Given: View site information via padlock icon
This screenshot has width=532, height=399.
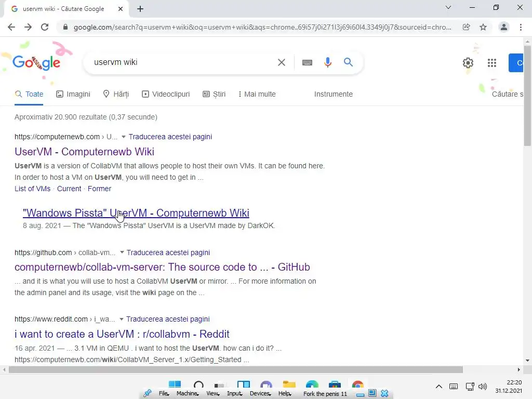Looking at the screenshot, I should [x=65, y=27].
